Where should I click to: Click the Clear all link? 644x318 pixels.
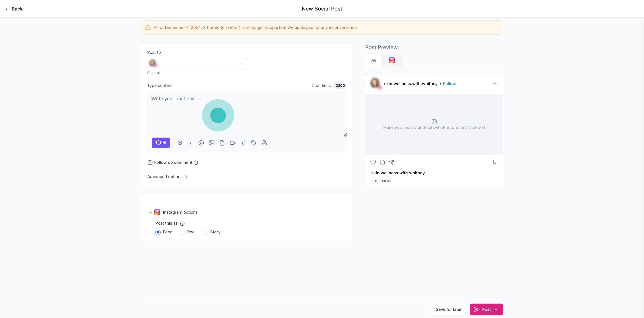(x=154, y=73)
